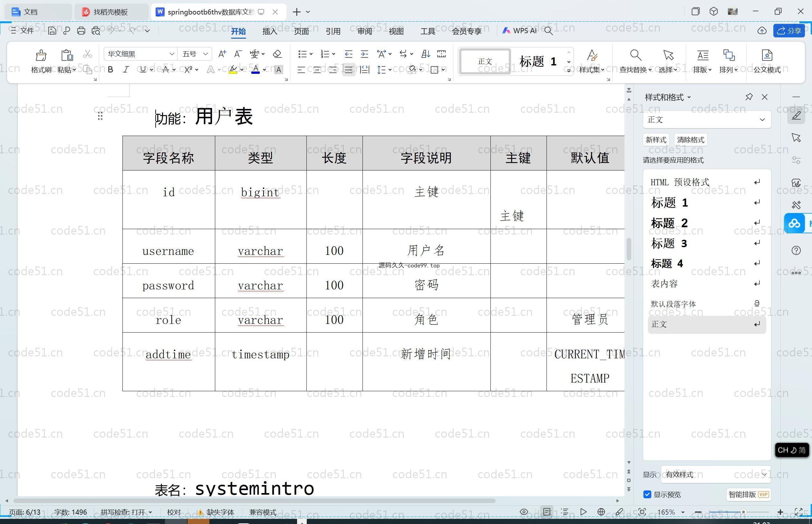Click the Cut scissors icon
This screenshot has width=812, height=524.
[x=87, y=54]
